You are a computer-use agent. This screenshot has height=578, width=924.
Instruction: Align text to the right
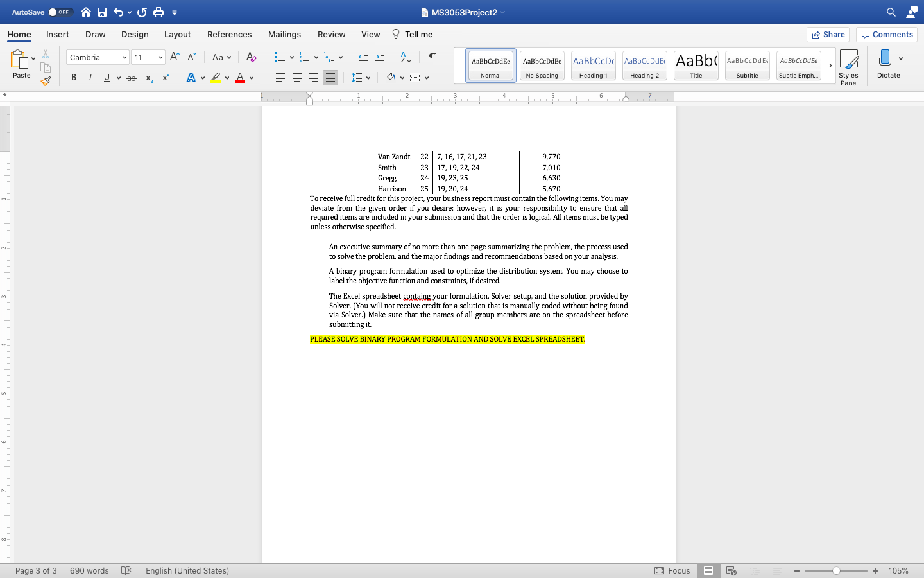pos(314,78)
